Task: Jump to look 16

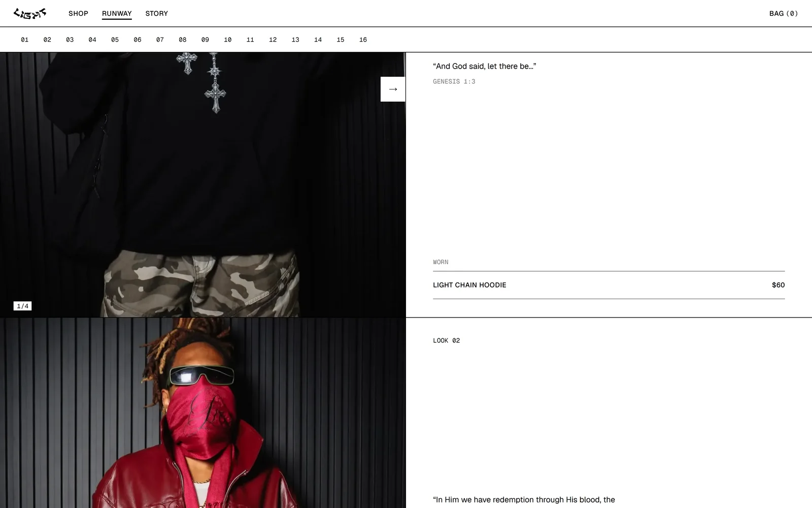Action: (363, 40)
